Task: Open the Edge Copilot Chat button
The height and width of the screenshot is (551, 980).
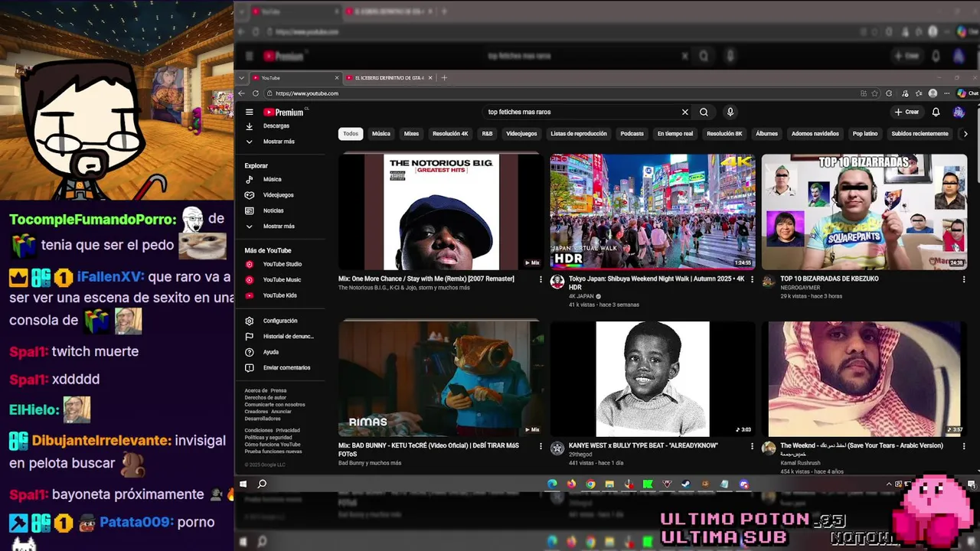Action: click(x=968, y=93)
